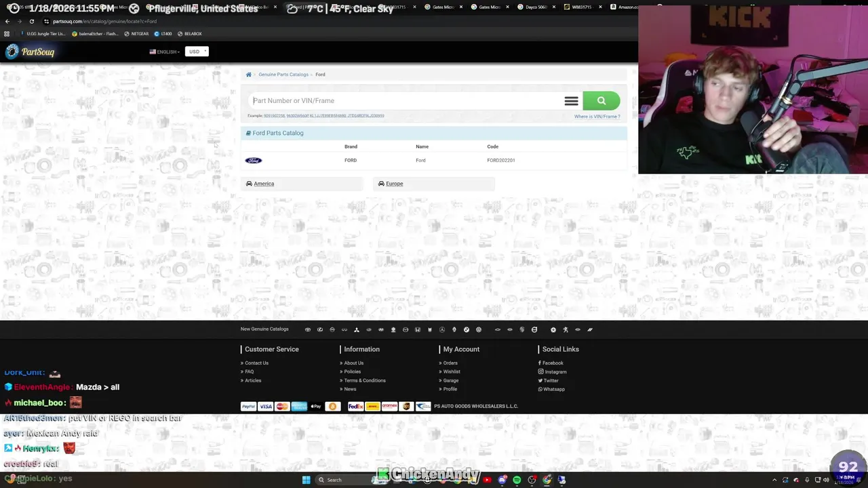Open the Contact Us footer link
This screenshot has height=488, width=868.
pos(256,363)
